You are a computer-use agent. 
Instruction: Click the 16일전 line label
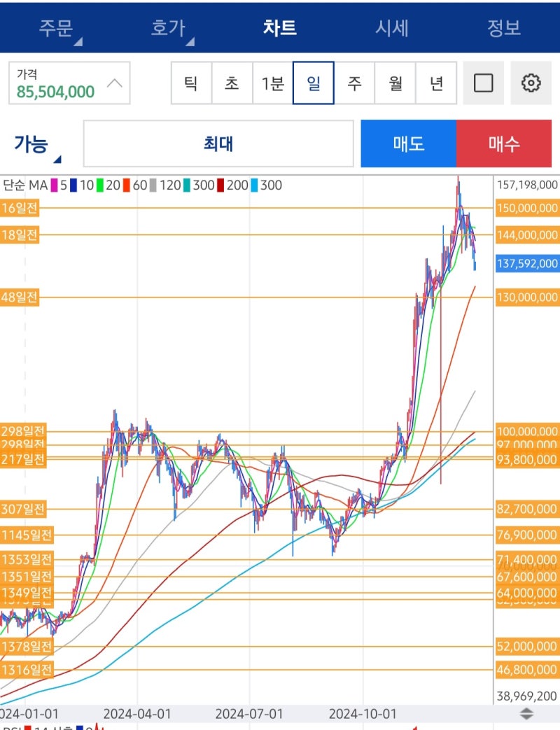(x=19, y=208)
